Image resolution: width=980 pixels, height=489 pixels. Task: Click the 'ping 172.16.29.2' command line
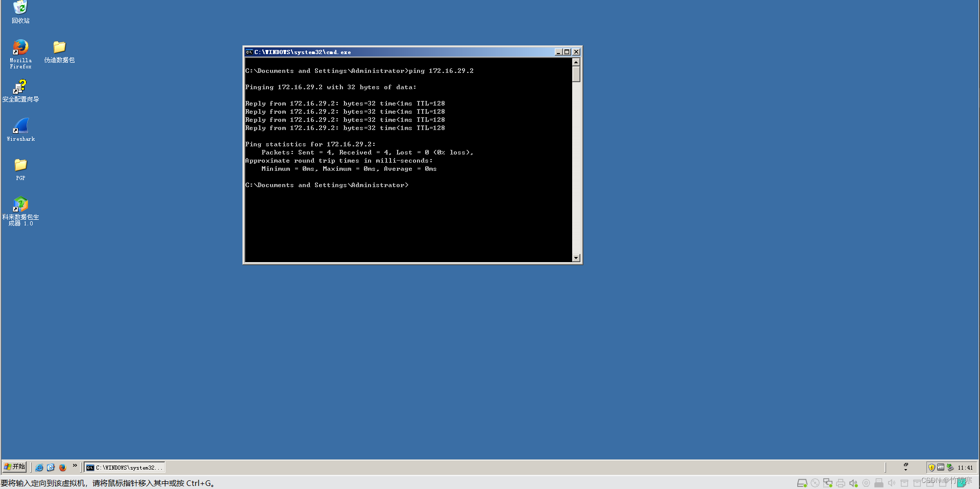(359, 71)
